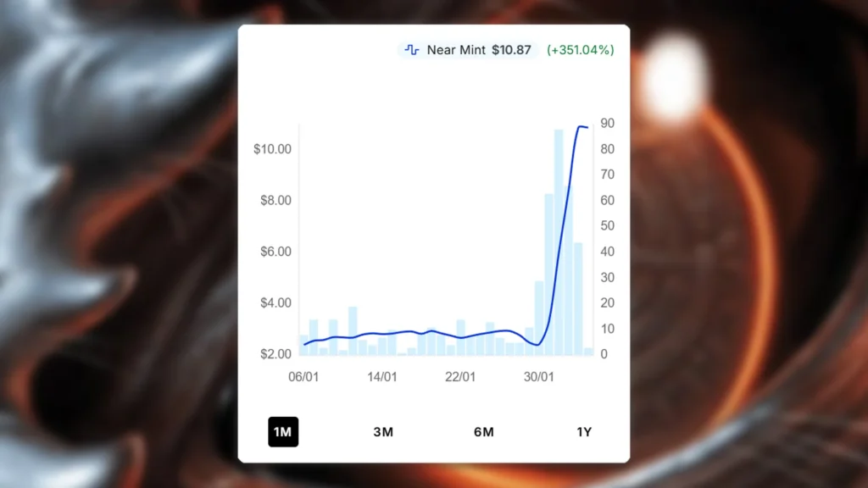This screenshot has height=488, width=868.
Task: Switch to the 3M time range tab
Action: (383, 432)
